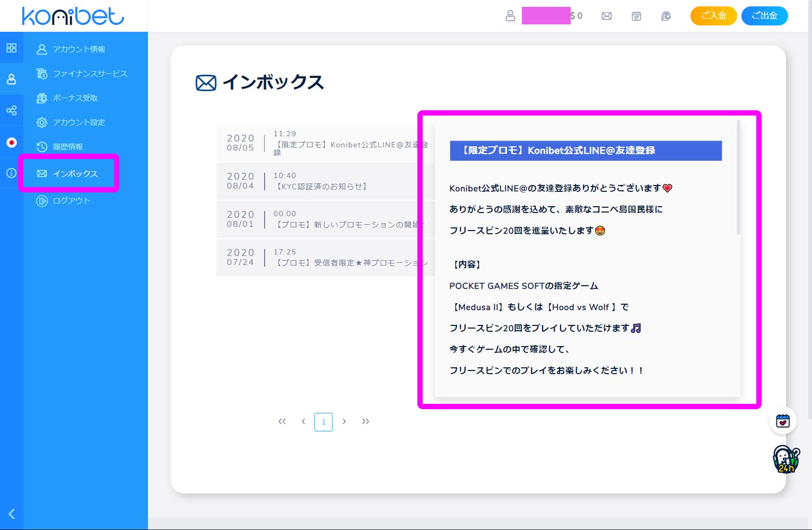Open アカウント設定 menu item
812x530 pixels.
tap(71, 122)
